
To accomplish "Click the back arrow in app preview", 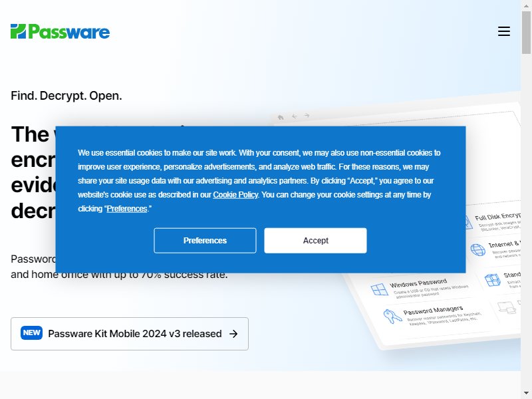I will (294, 116).
